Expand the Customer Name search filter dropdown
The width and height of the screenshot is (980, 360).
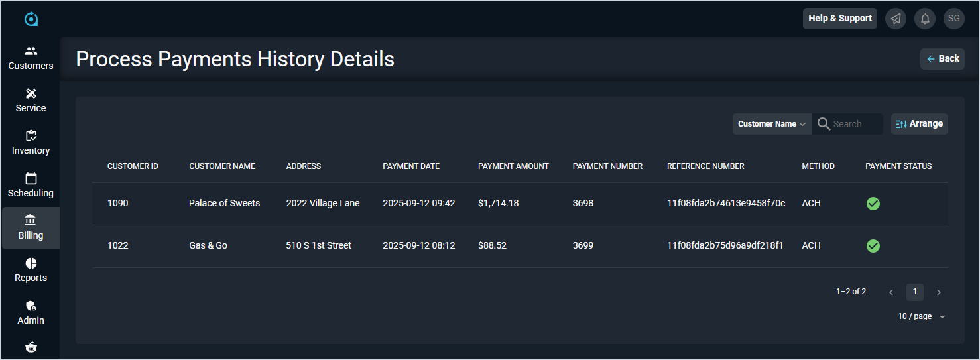(772, 124)
